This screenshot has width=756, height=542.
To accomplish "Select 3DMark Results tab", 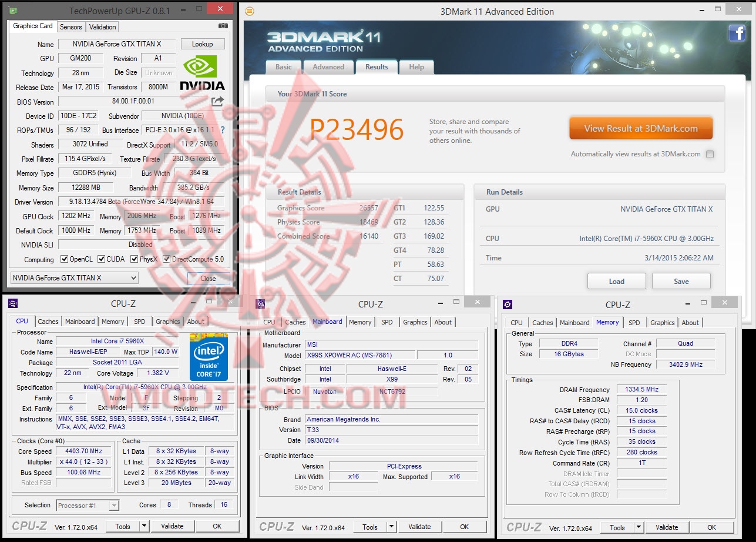I will (x=377, y=66).
